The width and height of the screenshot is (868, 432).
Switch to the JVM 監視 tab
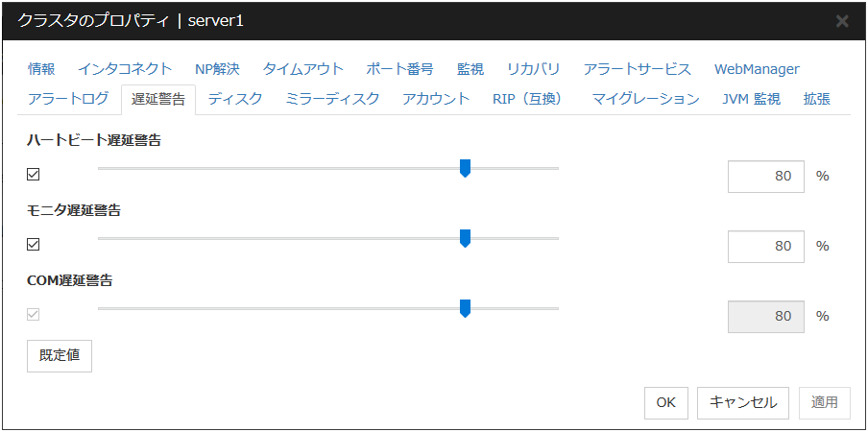point(751,99)
